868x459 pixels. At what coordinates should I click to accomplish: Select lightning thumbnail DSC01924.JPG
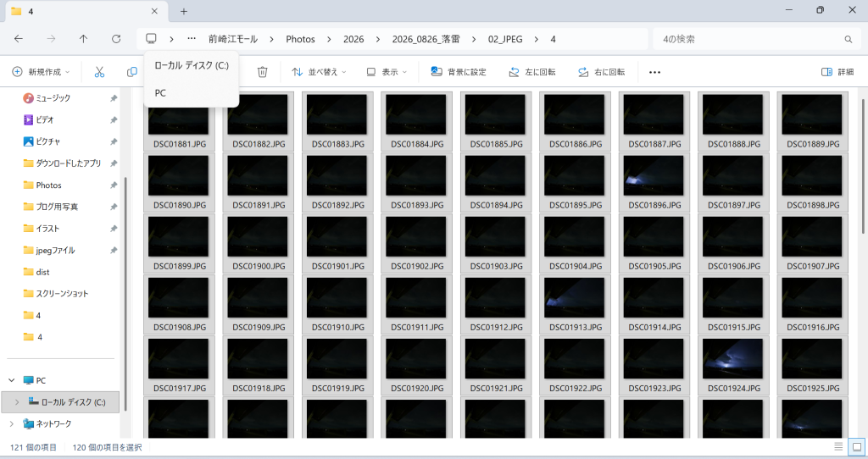coord(733,364)
